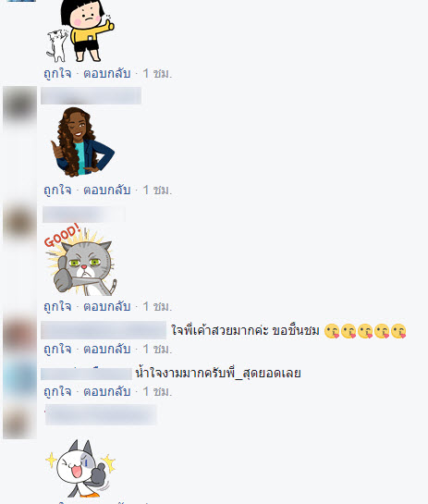Like the ใจพี่เค้าสวยมากค่ะ comment
This screenshot has width=428, height=504.
pos(57,349)
